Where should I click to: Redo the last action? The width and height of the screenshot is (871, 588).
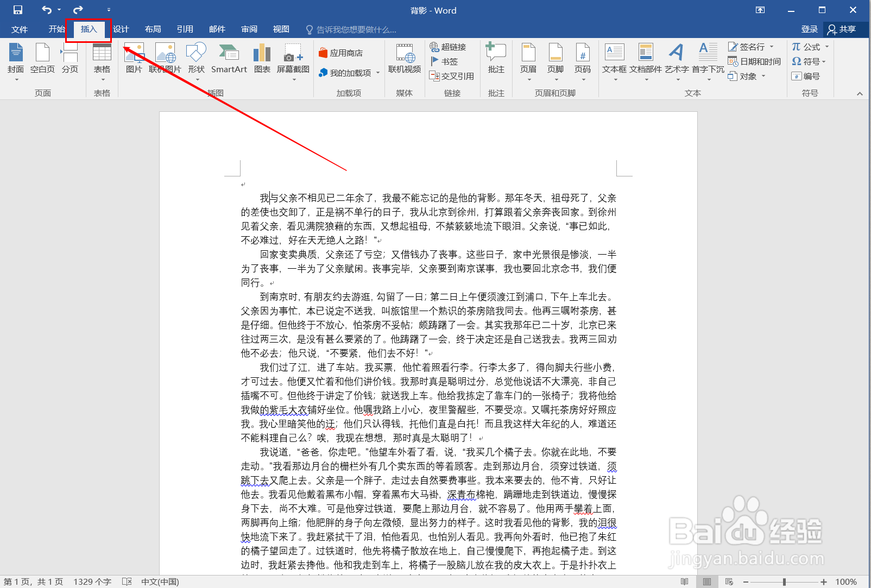coord(78,10)
